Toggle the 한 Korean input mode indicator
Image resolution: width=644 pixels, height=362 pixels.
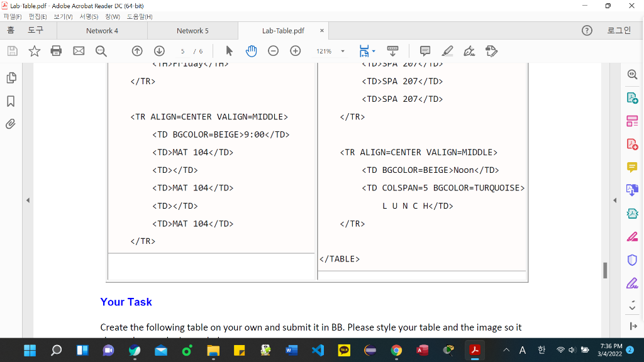[x=541, y=350]
